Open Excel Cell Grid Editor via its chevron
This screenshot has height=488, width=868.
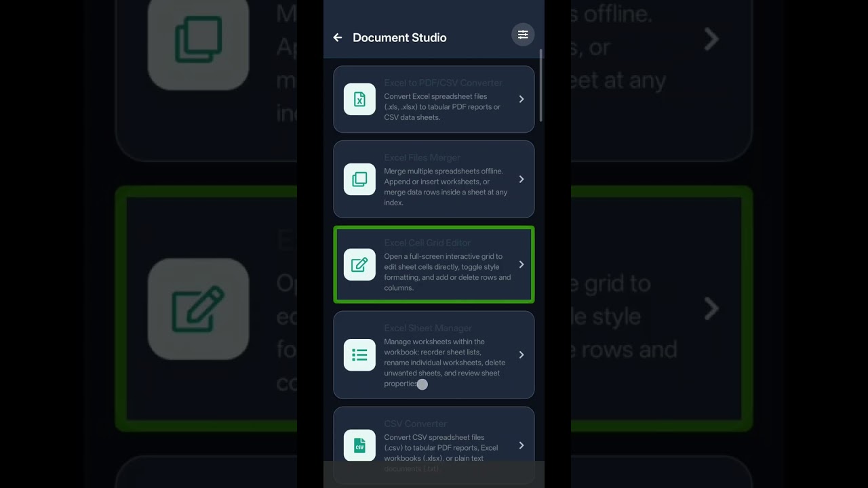coord(521,264)
